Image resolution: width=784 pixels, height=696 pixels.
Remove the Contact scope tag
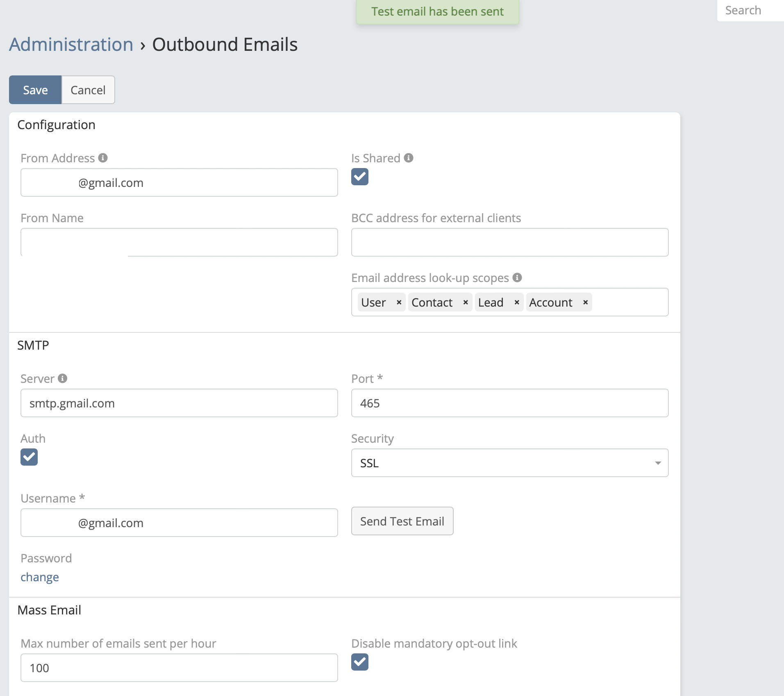[466, 303]
